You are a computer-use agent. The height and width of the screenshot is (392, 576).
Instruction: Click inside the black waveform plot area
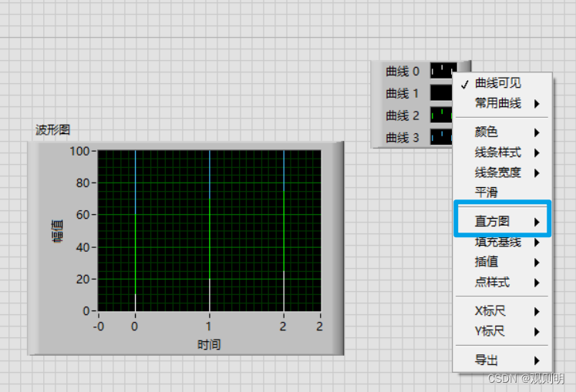pos(210,230)
